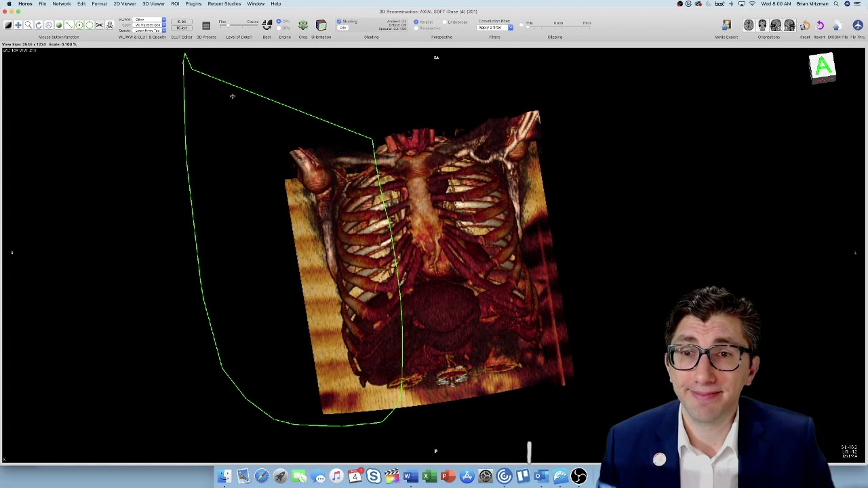Click the Crop cube icon

pos(303,26)
